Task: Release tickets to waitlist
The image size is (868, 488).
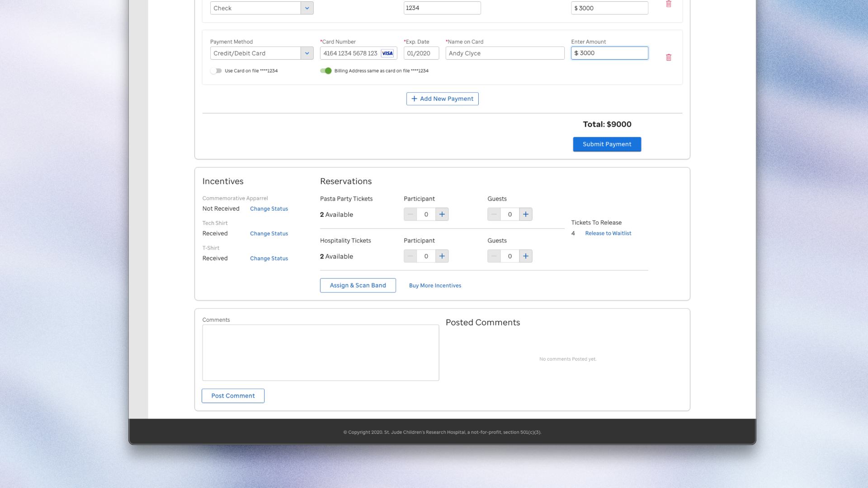Action: (608, 233)
